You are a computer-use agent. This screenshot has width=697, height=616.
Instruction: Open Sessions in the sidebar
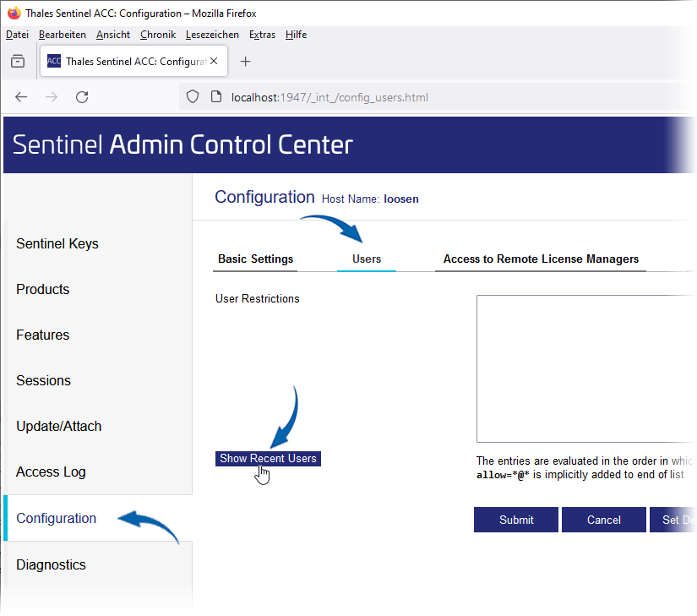coord(43,380)
